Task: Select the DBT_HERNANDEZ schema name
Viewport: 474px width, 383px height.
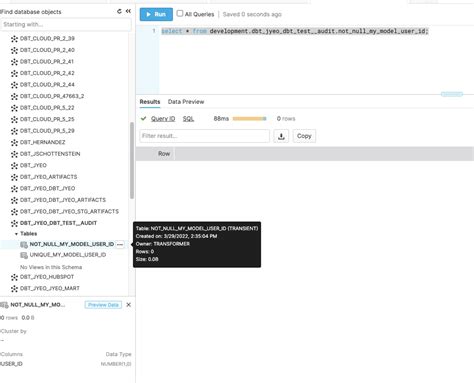Action: (x=43, y=142)
